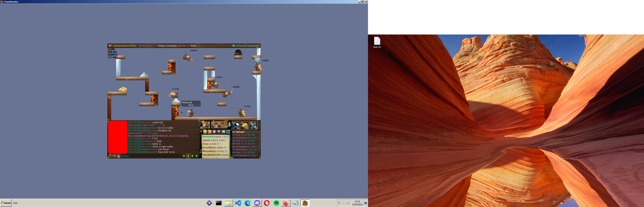644x207 pixels.
Task: Click the green up-arrow chat button
Action: pos(197,156)
